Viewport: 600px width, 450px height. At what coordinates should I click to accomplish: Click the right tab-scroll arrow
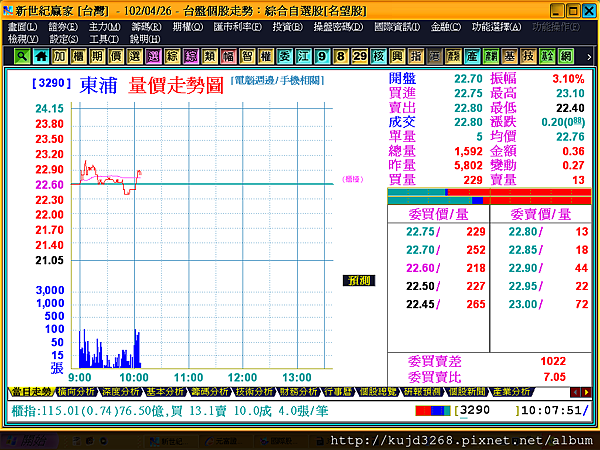[x=586, y=392]
